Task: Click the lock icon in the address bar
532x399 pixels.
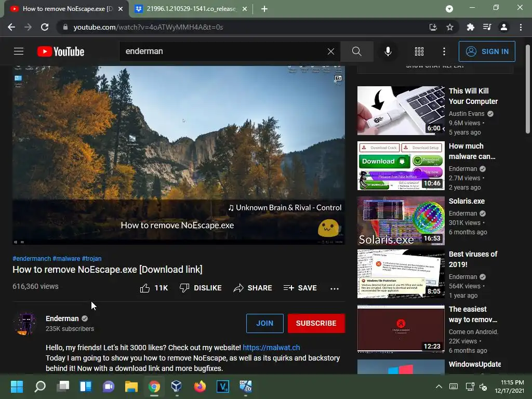Action: (x=65, y=27)
